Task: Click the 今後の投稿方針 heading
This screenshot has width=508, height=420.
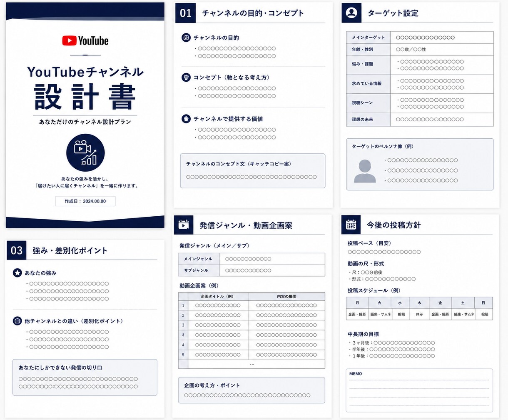Action: pyautogui.click(x=393, y=225)
